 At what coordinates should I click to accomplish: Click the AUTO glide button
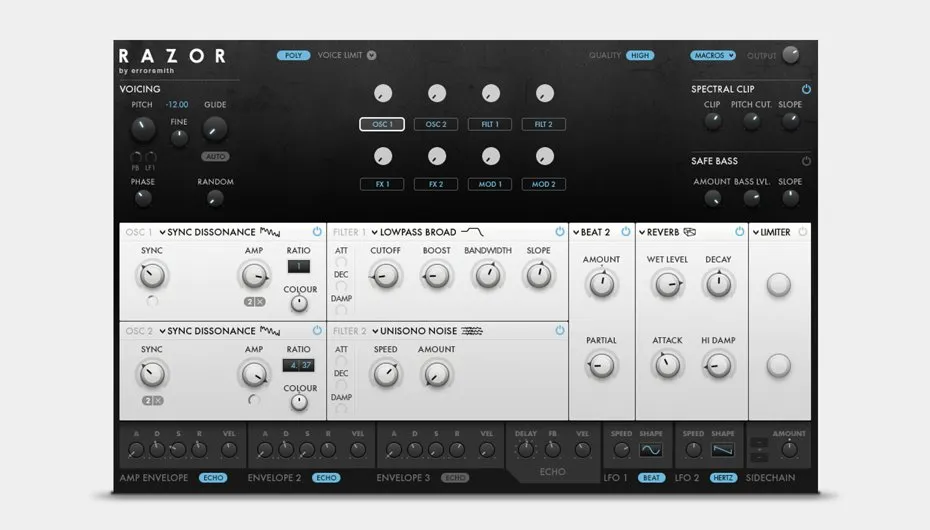click(x=215, y=157)
